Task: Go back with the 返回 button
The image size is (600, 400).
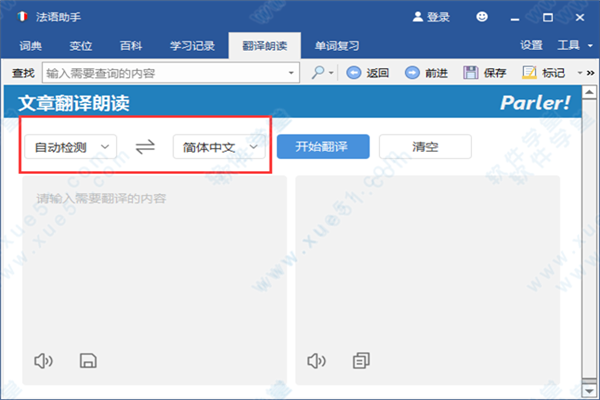Action: tap(368, 73)
